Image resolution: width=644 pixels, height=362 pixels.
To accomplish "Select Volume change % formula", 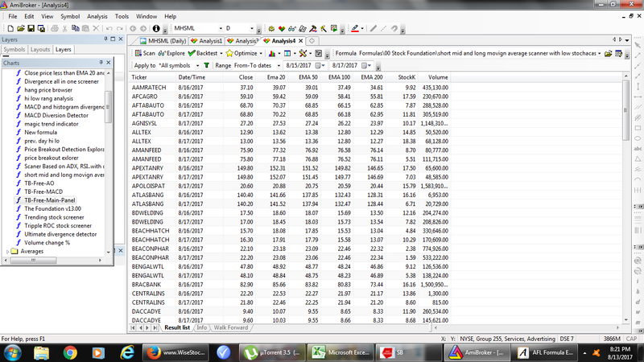I will click(47, 243).
